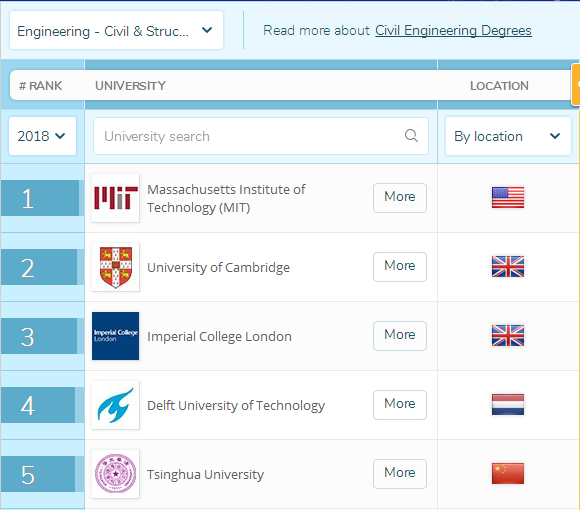Click the University of Cambridge crest logo
Image resolution: width=580 pixels, height=510 pixels.
[x=116, y=267]
